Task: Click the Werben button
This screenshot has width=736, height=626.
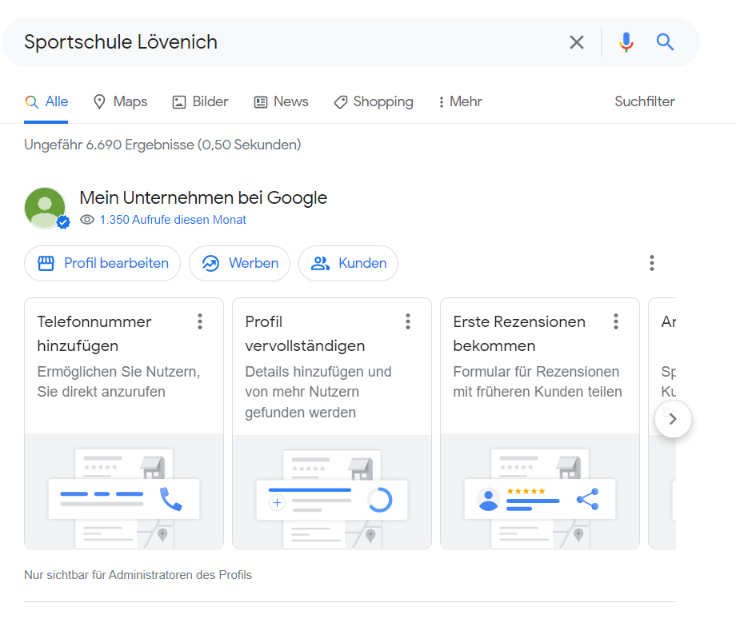Action: (x=239, y=263)
